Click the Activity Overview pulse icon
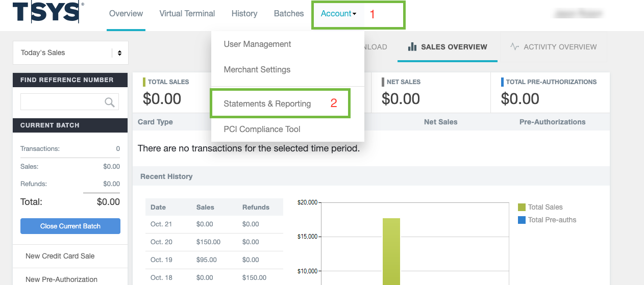 [514, 47]
